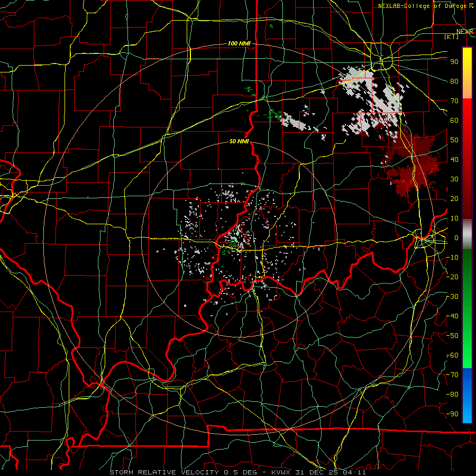Select the 50 NMI range ring label
The image size is (476, 476).
(239, 141)
